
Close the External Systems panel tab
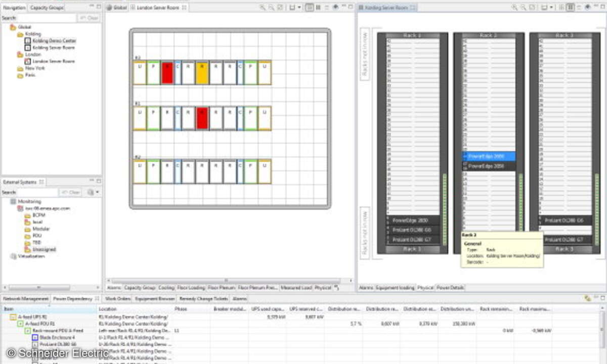41,181
